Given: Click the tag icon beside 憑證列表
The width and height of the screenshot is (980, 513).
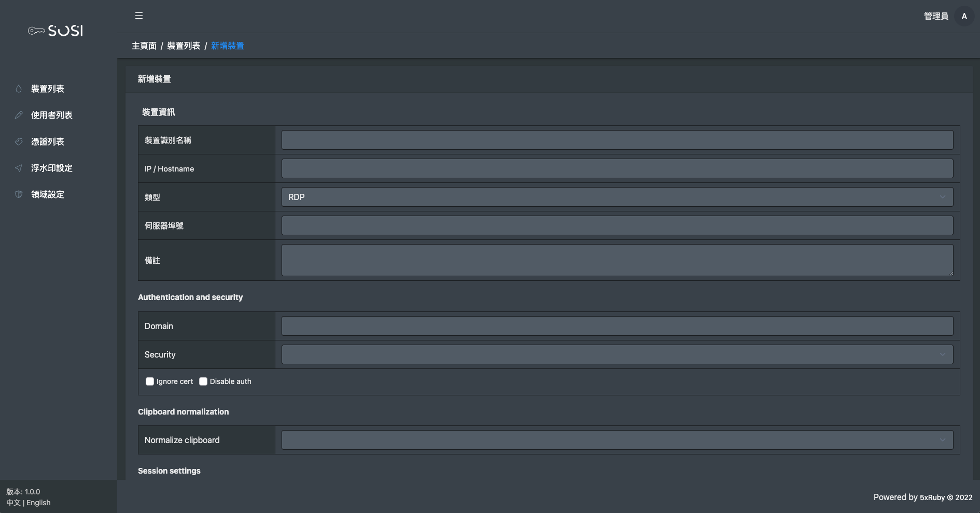Looking at the screenshot, I should point(19,141).
